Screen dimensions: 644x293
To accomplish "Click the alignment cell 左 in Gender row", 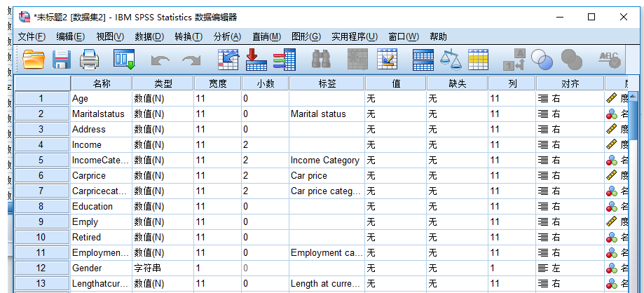I will click(x=570, y=268).
